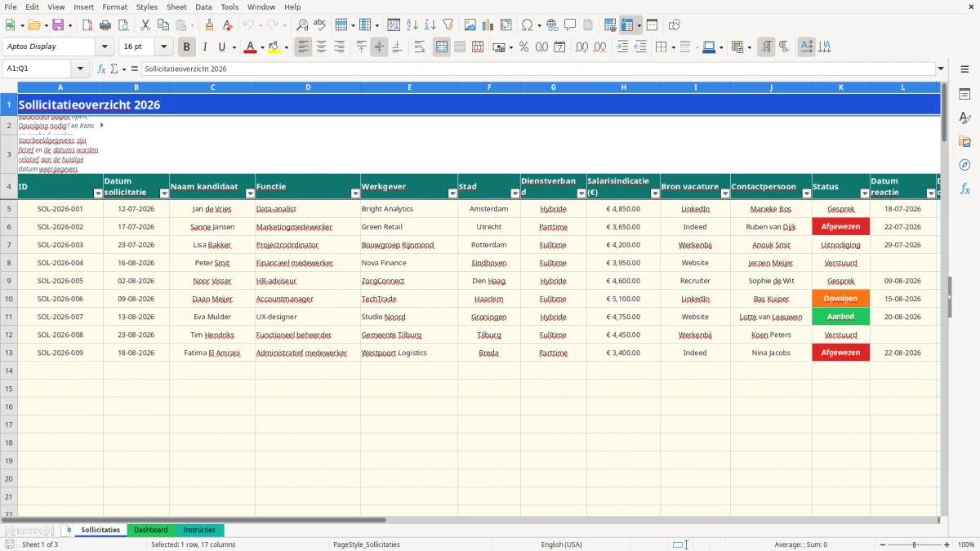Open the Styles menu

147,7
